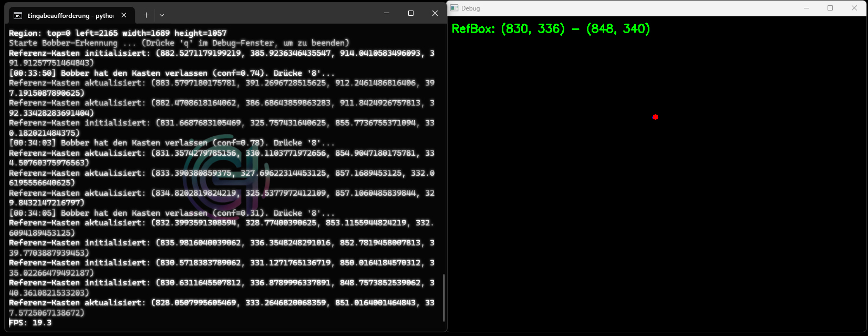The height and width of the screenshot is (336, 868).
Task: Click the Debug window title text
Action: point(470,8)
